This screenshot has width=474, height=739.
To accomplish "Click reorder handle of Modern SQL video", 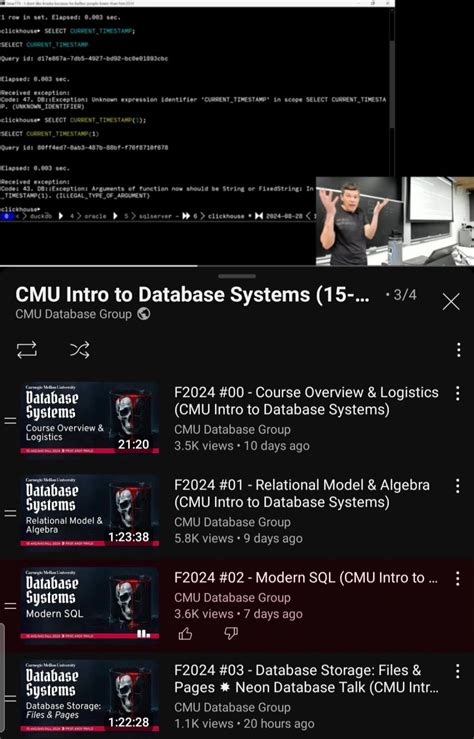I will (10, 605).
